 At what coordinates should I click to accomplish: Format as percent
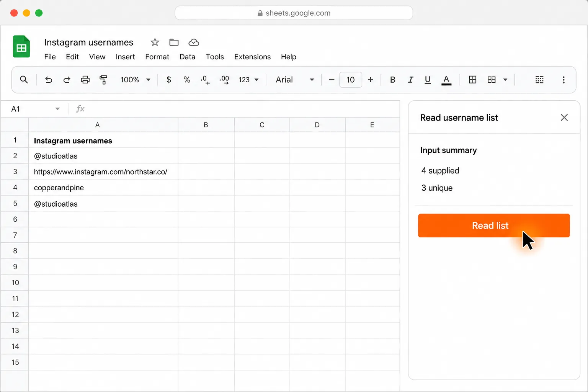coord(187,80)
